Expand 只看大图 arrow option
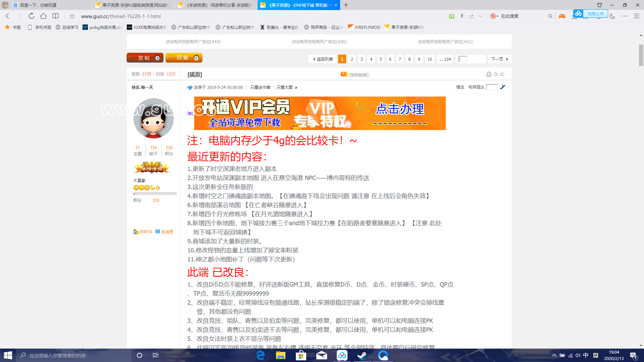644x362 pixels. [296, 87]
